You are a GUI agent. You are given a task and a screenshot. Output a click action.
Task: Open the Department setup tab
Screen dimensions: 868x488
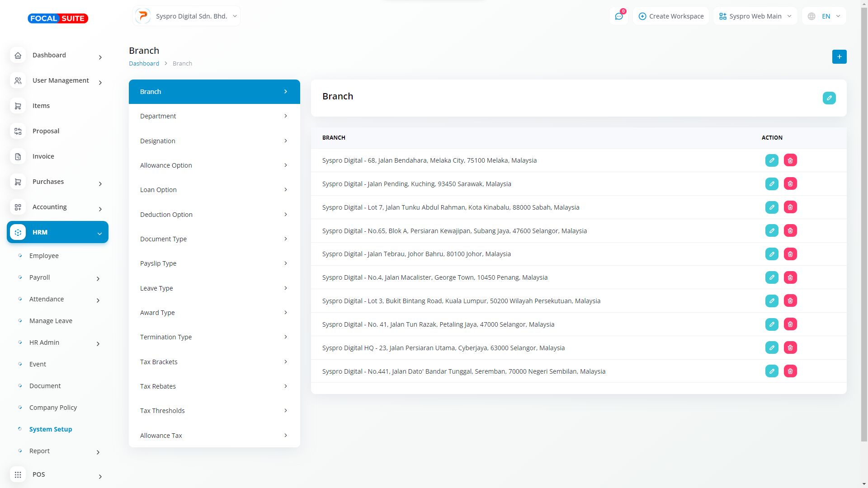point(214,116)
